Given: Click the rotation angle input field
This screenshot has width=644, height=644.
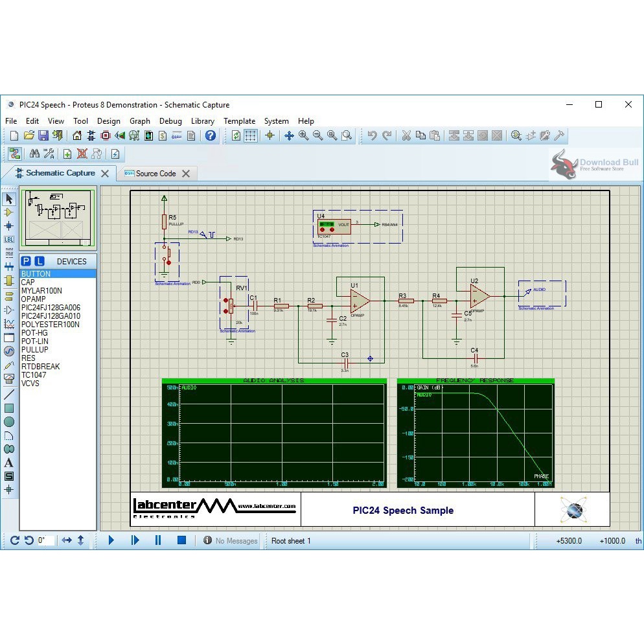Looking at the screenshot, I should [45, 540].
